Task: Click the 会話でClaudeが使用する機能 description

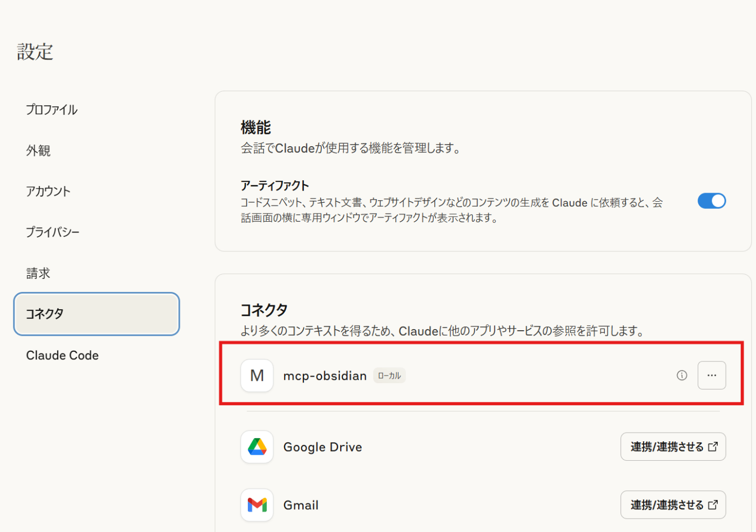Action: point(351,148)
